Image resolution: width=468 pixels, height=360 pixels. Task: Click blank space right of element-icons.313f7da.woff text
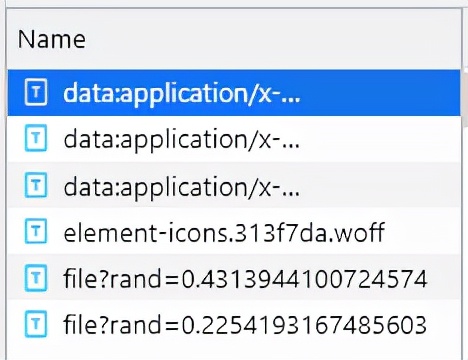tap(422, 231)
